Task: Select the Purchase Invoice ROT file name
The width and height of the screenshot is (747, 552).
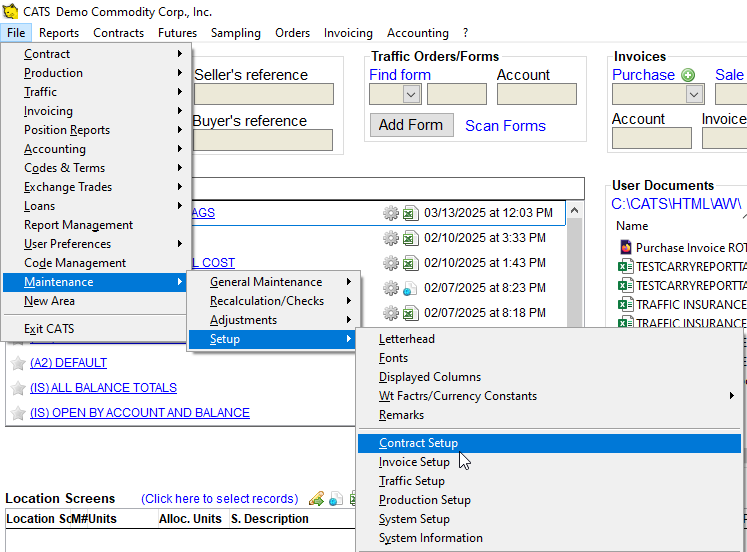Action: tap(691, 248)
